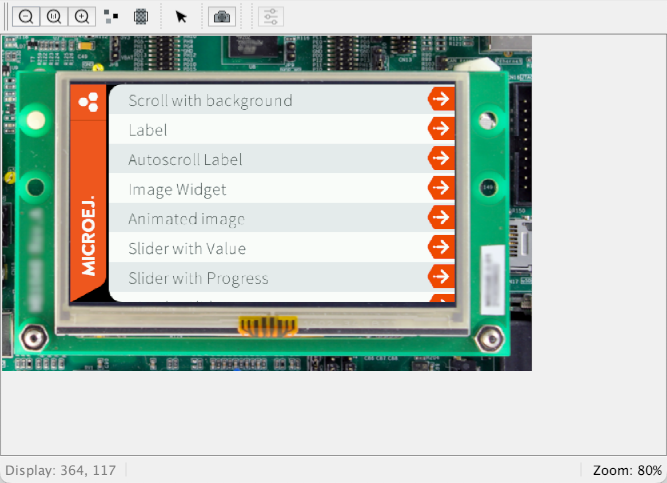Click the arrow next to Animated image
Image resolution: width=667 pixels, height=483 pixels.
pyautogui.click(x=441, y=217)
